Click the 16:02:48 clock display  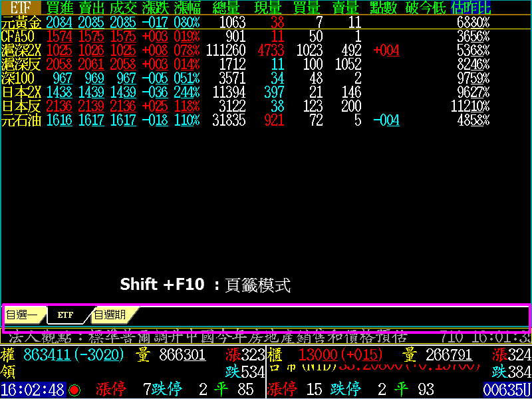pyautogui.click(x=33, y=389)
